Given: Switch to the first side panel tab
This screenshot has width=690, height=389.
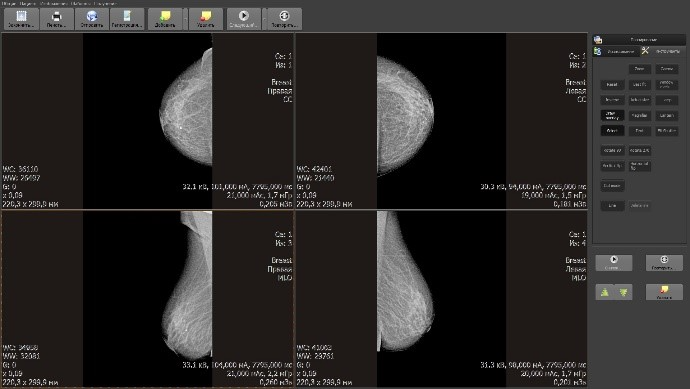Looking at the screenshot, I should pos(616,51).
